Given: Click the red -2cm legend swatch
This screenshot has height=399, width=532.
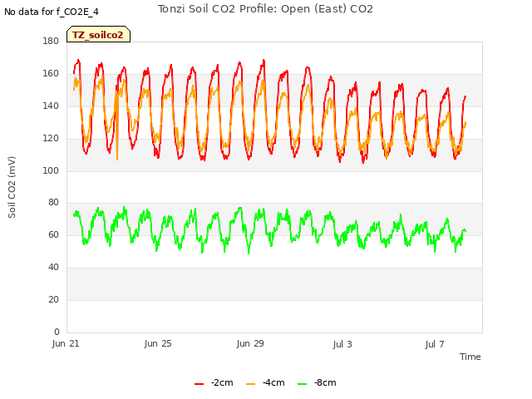Looking at the screenshot, I should pos(199,384).
